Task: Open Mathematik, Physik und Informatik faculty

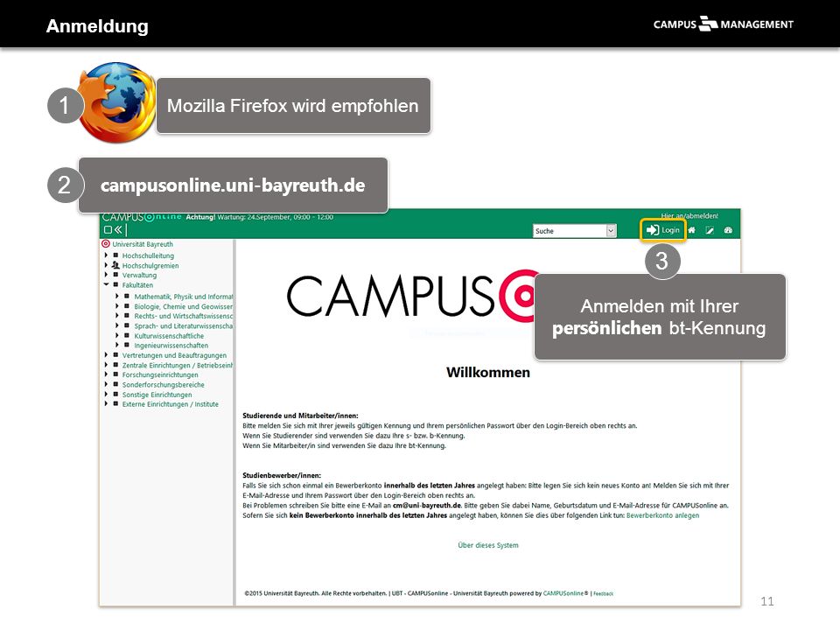Action: (184, 297)
